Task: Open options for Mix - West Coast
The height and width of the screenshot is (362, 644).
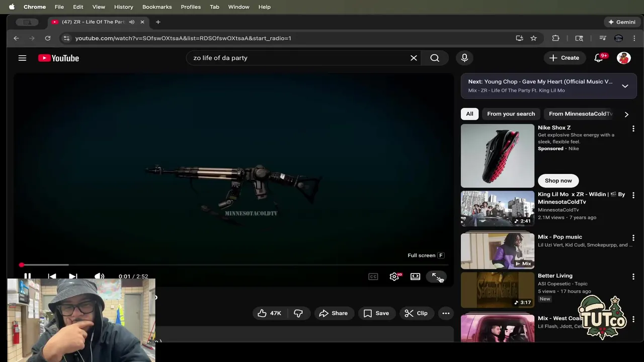Action: (x=633, y=319)
